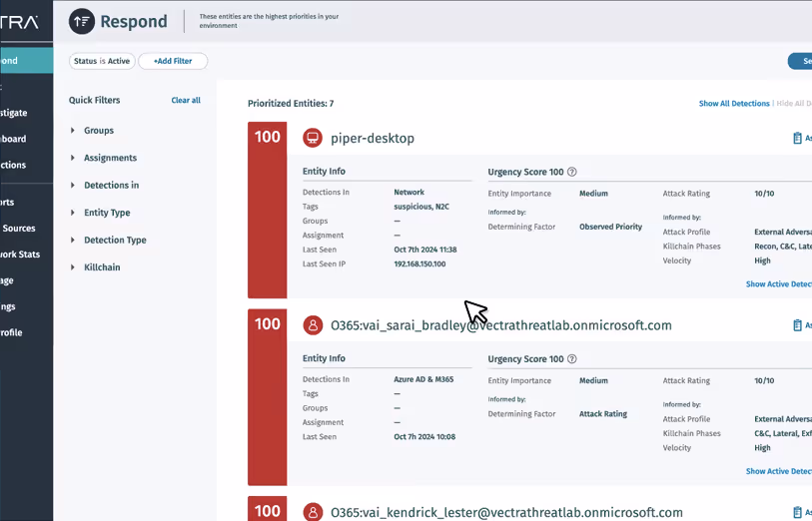Expand the Detections in quick filter
The height and width of the screenshot is (521, 812).
click(x=73, y=186)
